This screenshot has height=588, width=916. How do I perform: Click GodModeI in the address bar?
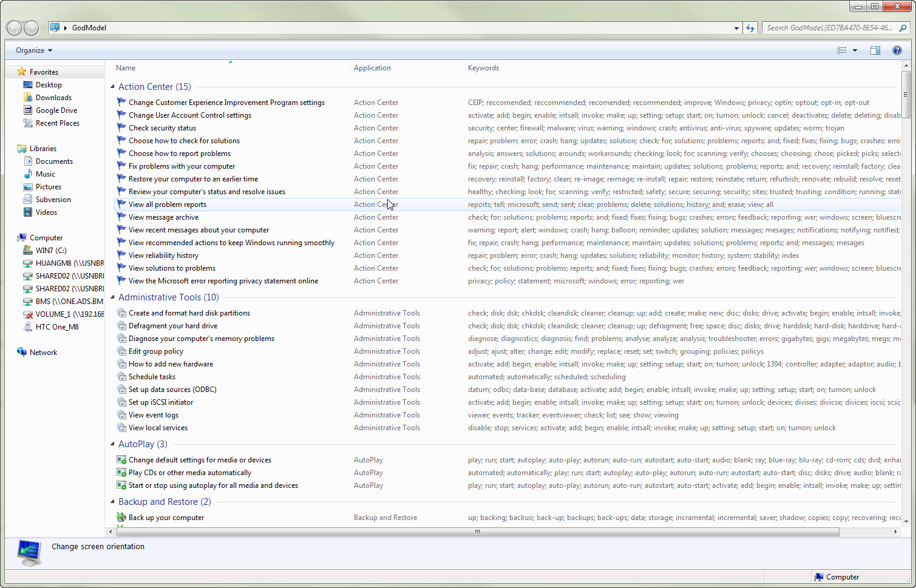pyautogui.click(x=89, y=28)
